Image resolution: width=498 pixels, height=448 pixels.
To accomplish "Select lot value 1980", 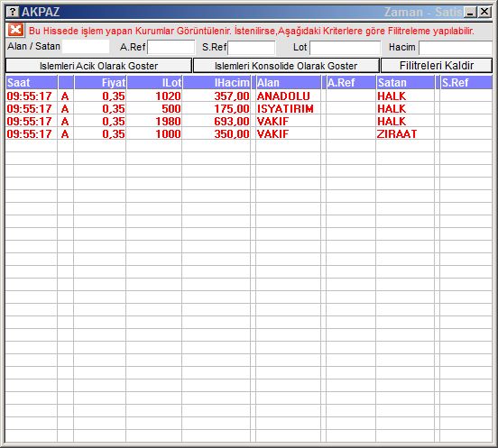I will [x=154, y=121].
